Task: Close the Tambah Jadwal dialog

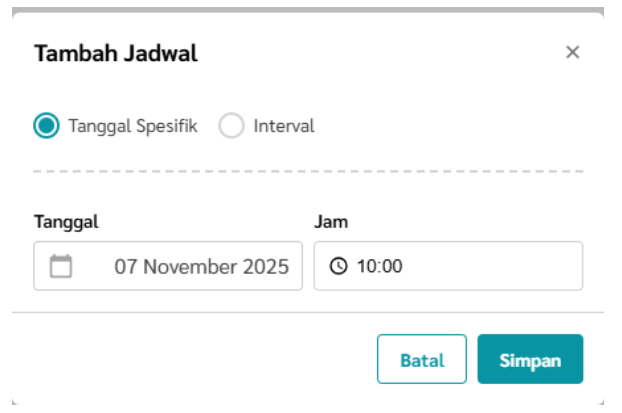Action: [x=573, y=53]
